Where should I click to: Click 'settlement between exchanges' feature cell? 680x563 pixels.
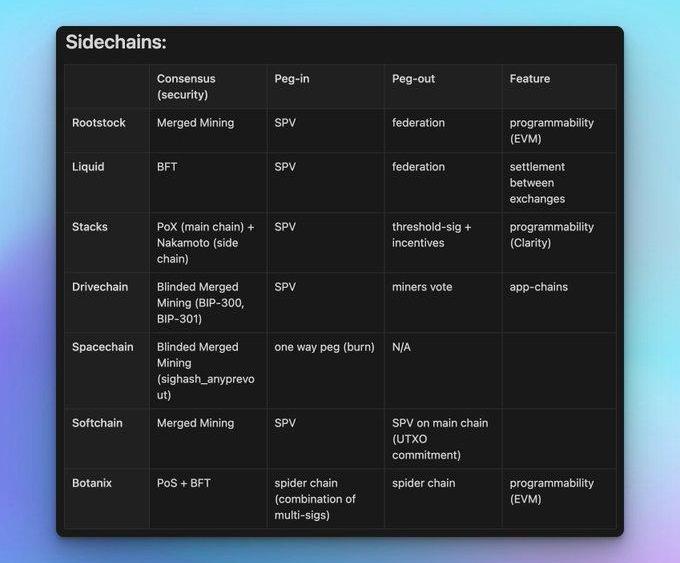(x=537, y=183)
